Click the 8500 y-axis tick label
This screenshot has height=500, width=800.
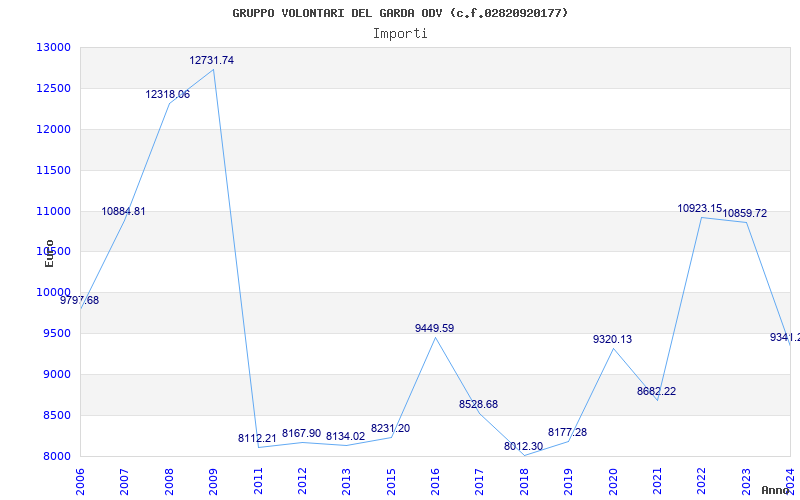[56, 415]
